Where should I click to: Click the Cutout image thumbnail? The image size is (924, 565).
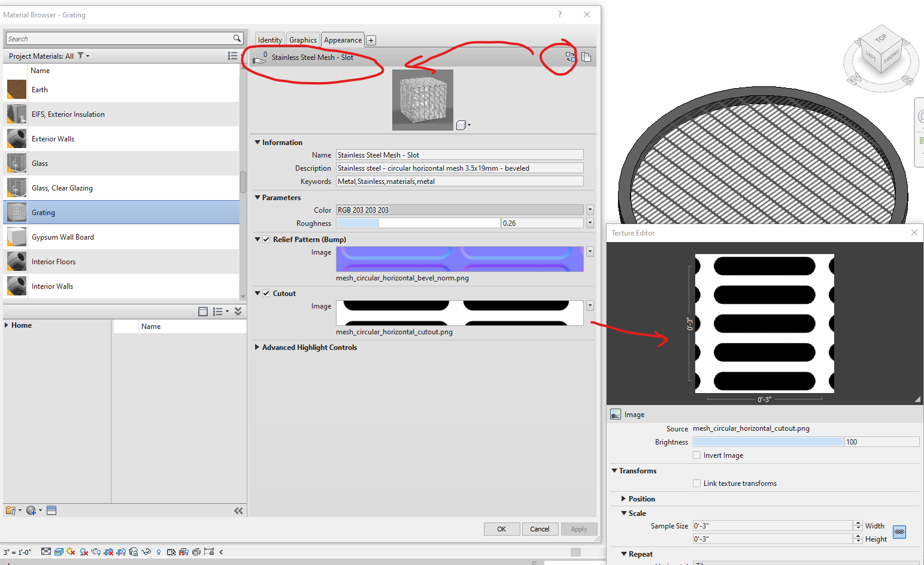point(460,313)
